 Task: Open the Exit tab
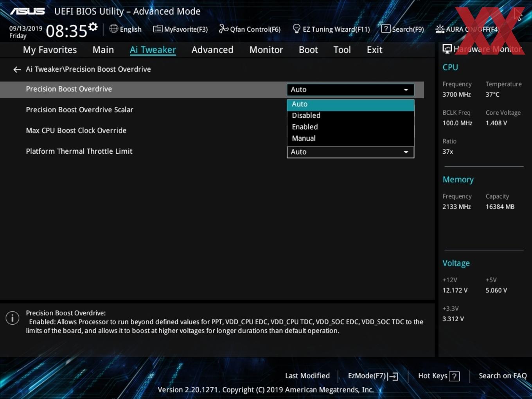374,50
